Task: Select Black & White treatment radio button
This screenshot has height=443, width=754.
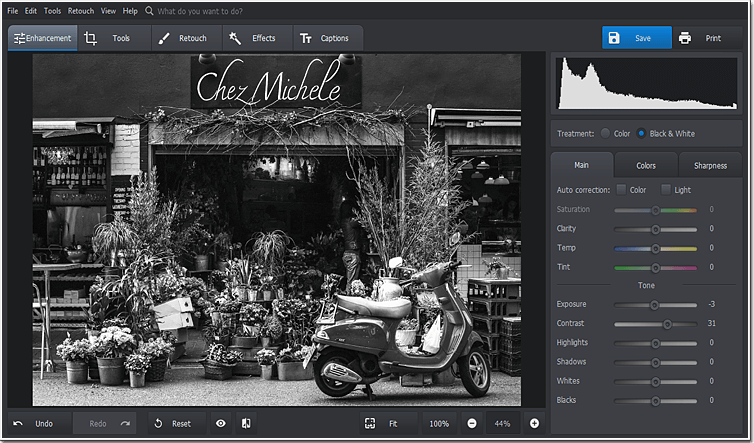Action: (x=641, y=133)
